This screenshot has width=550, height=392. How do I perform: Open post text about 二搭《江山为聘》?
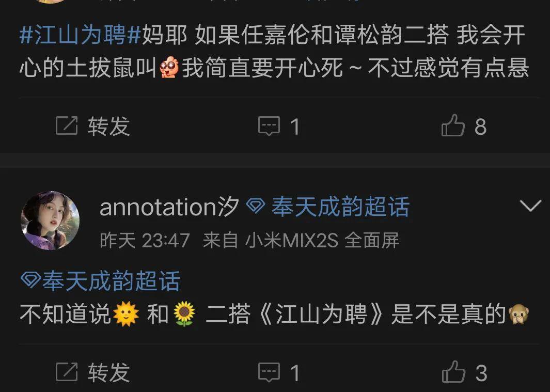coord(274,314)
